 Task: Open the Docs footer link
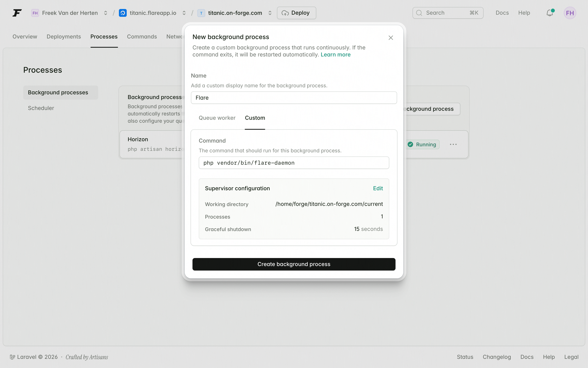click(x=527, y=357)
